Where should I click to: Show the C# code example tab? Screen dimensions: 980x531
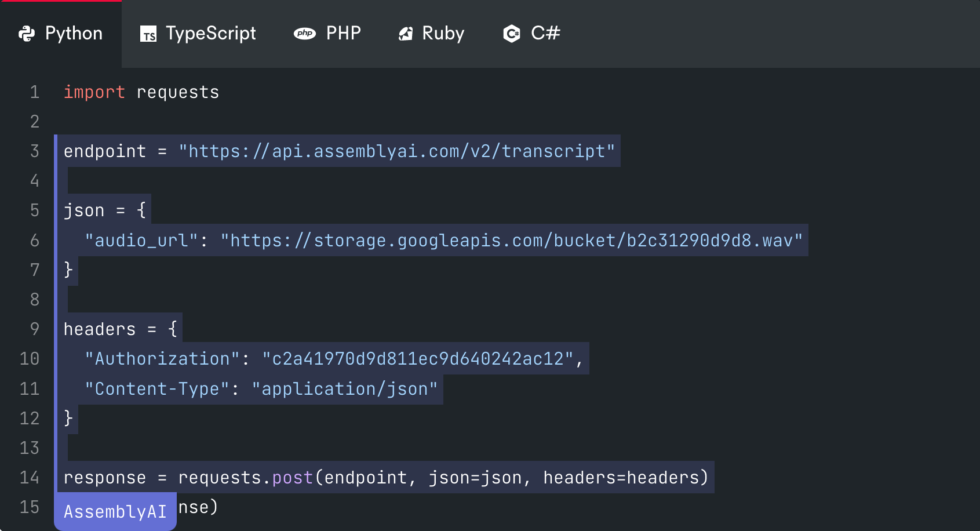[x=532, y=34]
